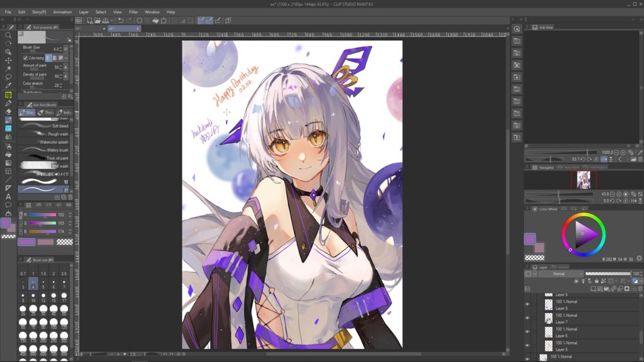Select the Lasso selection tool
Screen dimensions: 644x362
(x=8, y=77)
